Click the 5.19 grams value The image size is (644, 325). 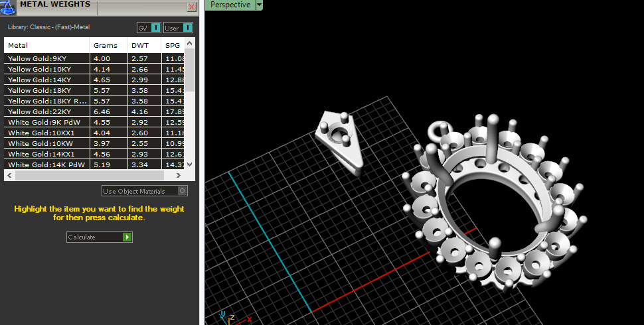point(102,164)
